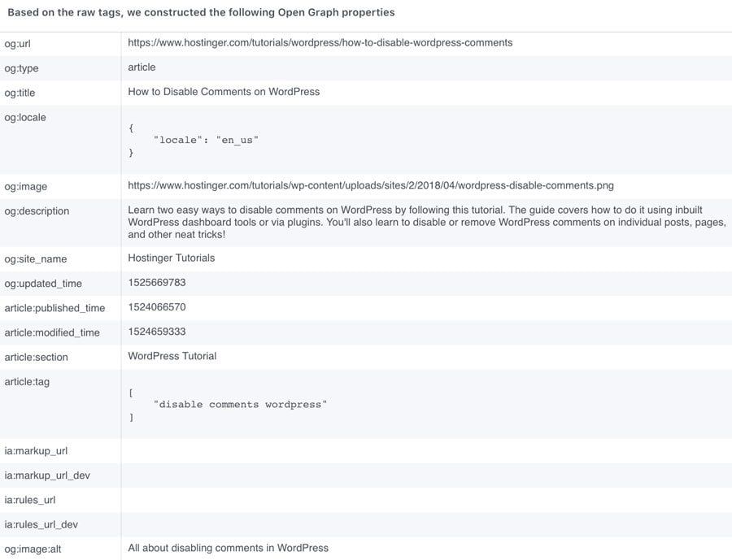Click the description text starting 'Learn two easy ways'
Viewport: 732px width, 560px height.
[427, 222]
